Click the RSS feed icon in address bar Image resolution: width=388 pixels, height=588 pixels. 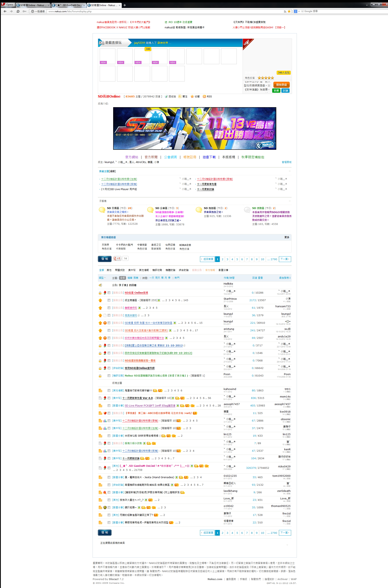tap(285, 11)
